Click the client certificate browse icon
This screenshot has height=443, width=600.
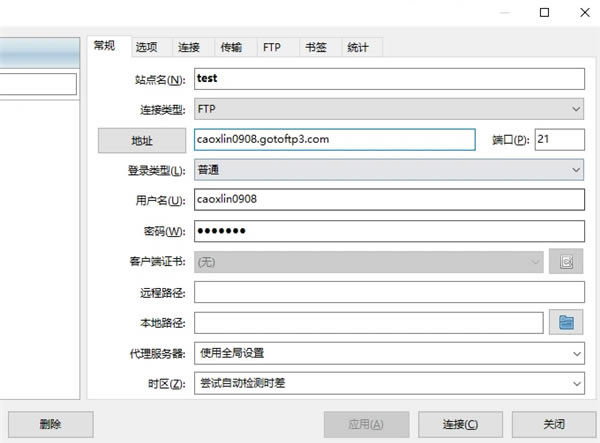coord(566,262)
